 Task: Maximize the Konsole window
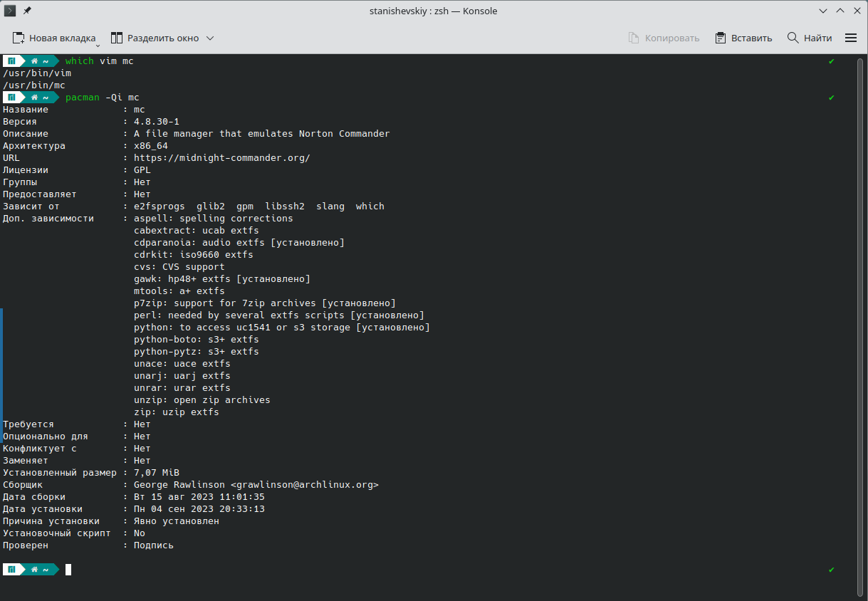coord(840,11)
